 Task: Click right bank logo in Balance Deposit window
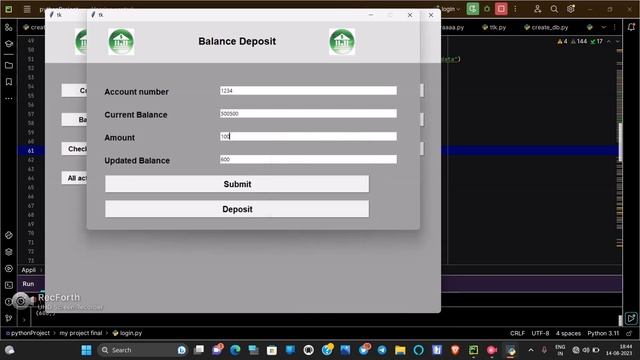pos(342,42)
